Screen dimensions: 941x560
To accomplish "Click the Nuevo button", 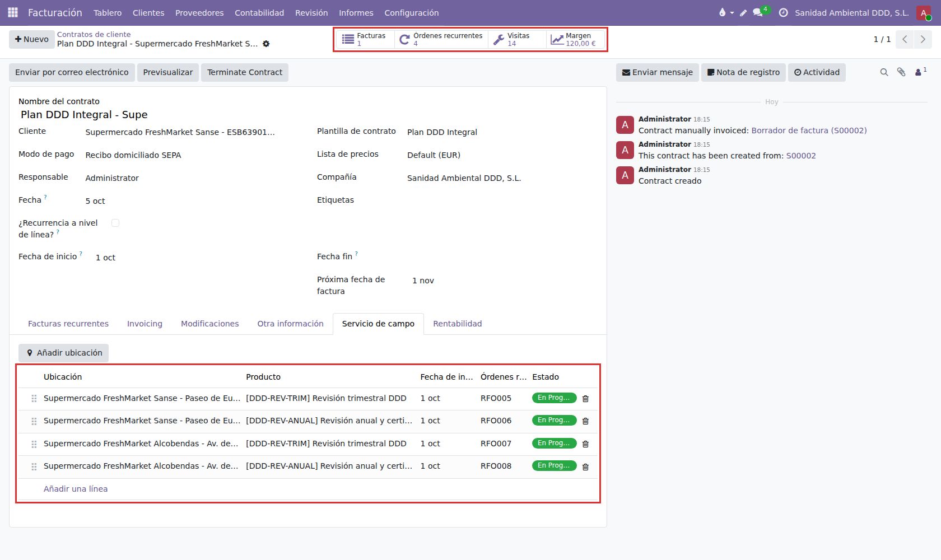I will tap(32, 39).
